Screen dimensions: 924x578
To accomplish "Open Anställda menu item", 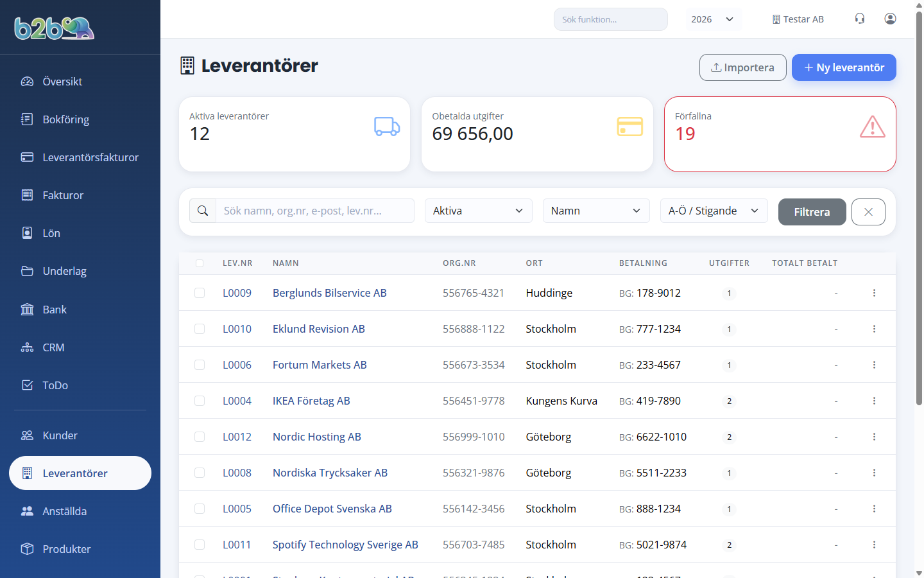I will (80, 511).
